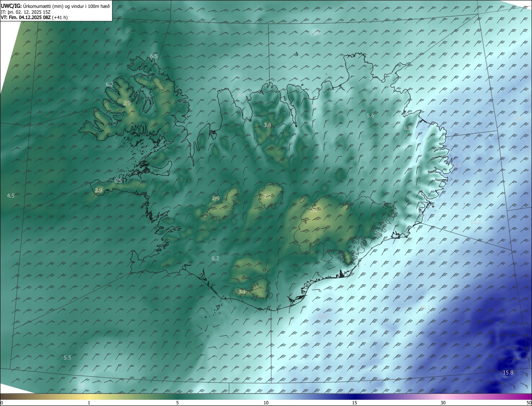Click the 5.6 value label in the northeast
This screenshot has width=532, height=406.
point(370,116)
